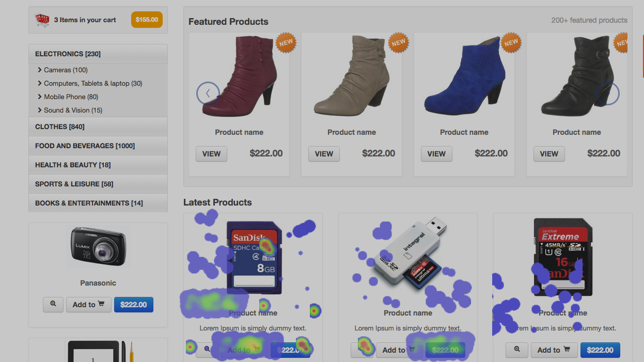This screenshot has height=362, width=644.
Task: Click VIEW under the blue boot
Action: tap(436, 154)
